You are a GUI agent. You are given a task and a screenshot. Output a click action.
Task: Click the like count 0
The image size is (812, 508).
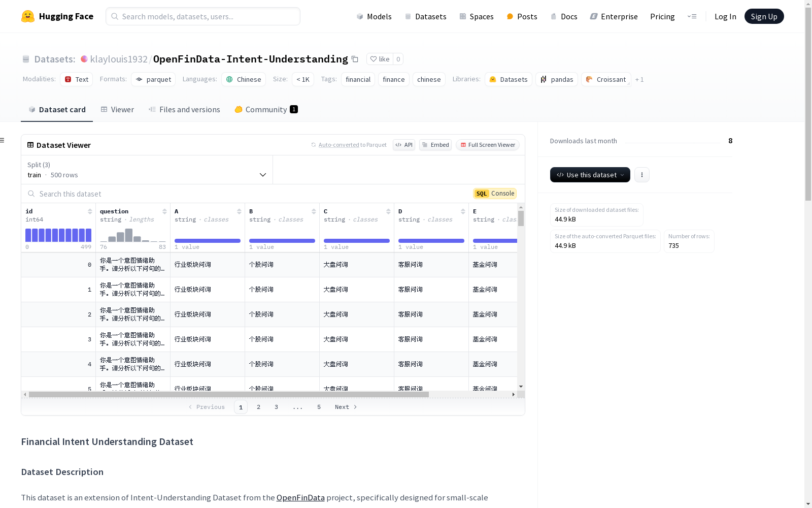coord(398,59)
